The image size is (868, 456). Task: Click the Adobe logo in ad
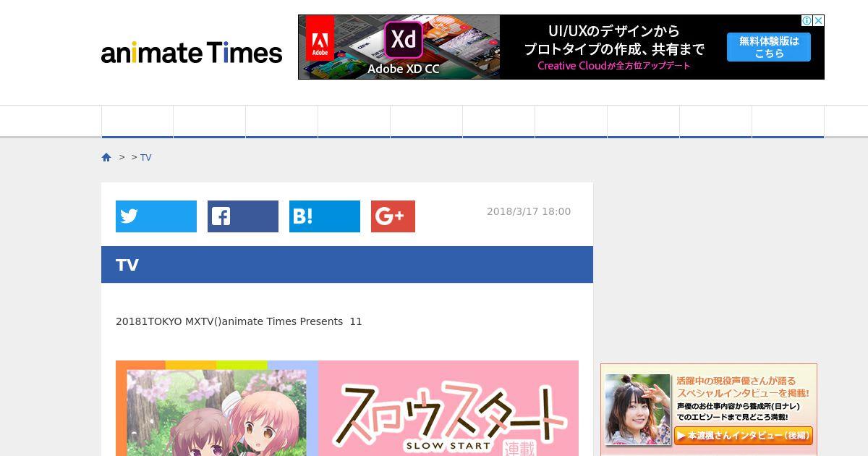coord(320,38)
